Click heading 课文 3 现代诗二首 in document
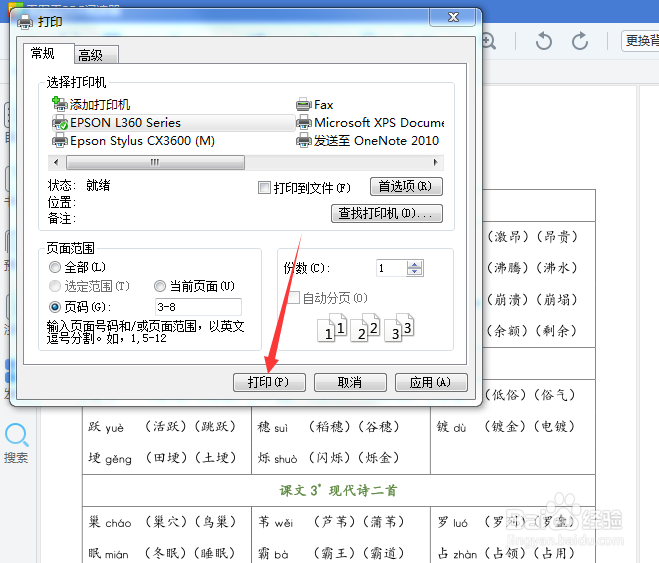 pos(338,490)
